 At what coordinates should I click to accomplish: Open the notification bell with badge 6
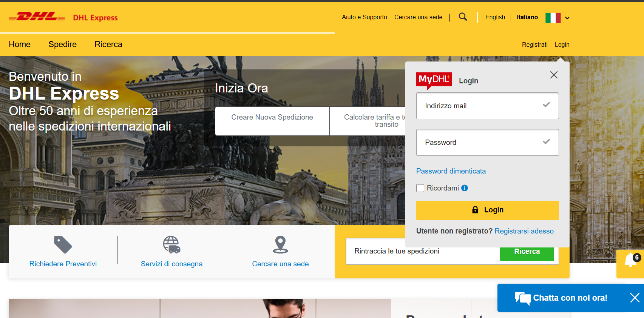(x=630, y=260)
